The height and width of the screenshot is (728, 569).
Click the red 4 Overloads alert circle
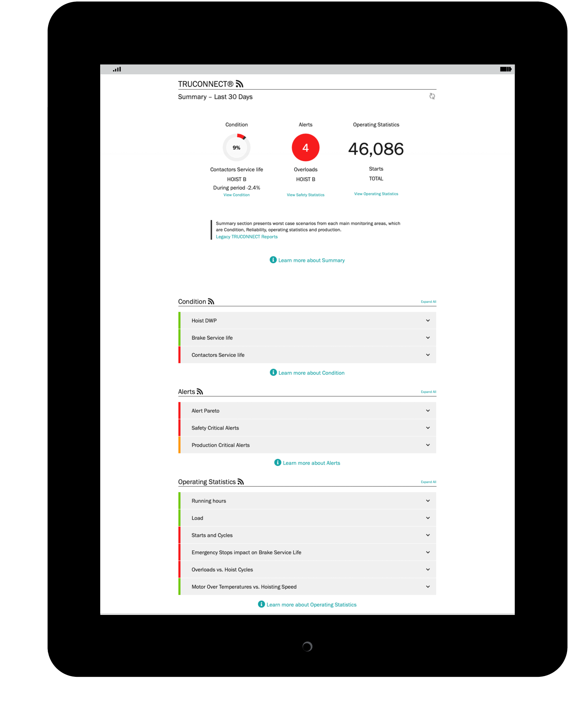tap(305, 147)
